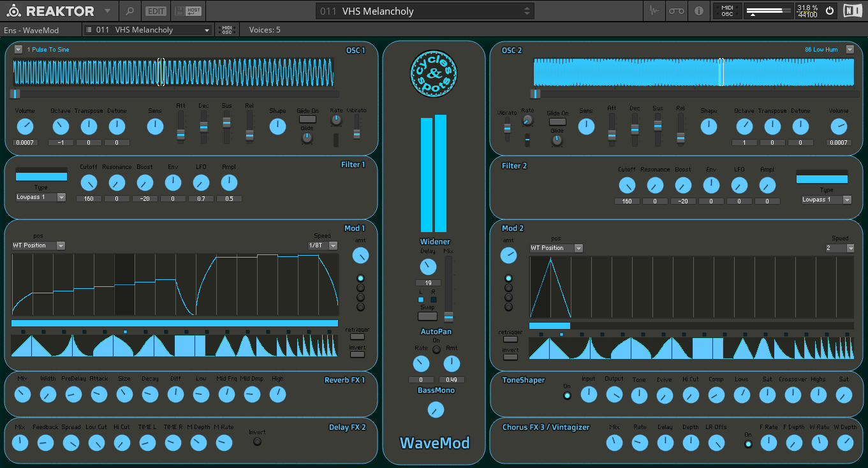Select first triangle shape in Mod 1 shape strip
The width and height of the screenshot is (868, 468).
[x=31, y=346]
